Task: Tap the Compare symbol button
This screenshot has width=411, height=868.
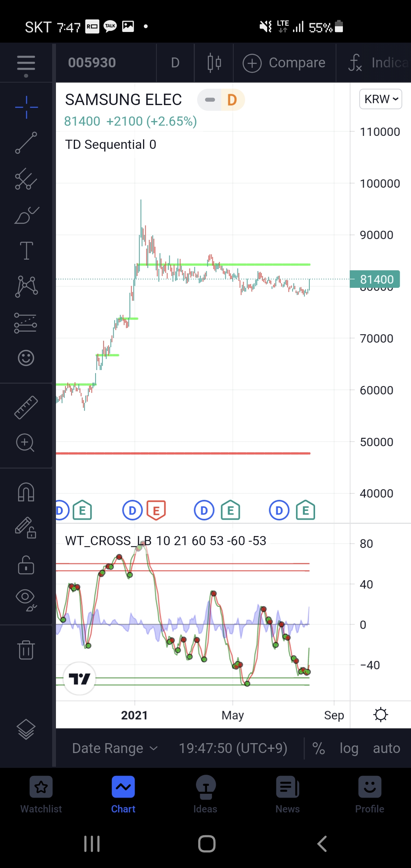Action: click(x=284, y=63)
